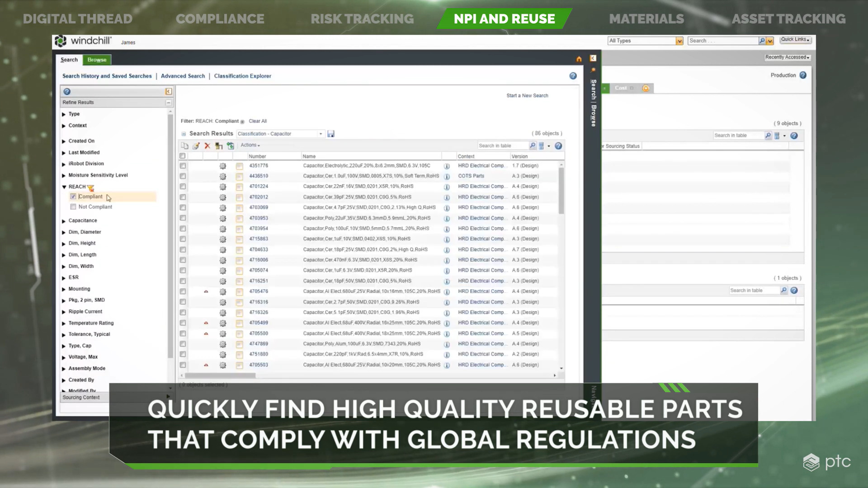The image size is (868, 488).
Task: Tick the checkbox for part 4716006
Action: coord(183,260)
